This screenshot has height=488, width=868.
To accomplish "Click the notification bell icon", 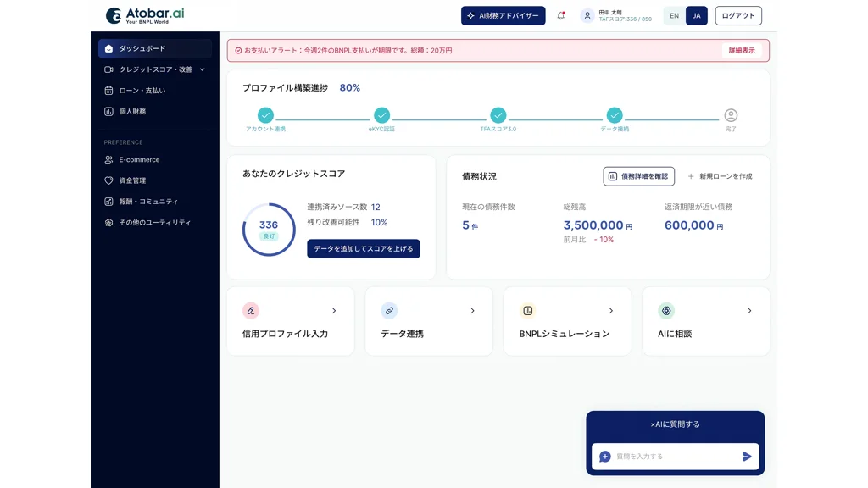I will tap(561, 15).
